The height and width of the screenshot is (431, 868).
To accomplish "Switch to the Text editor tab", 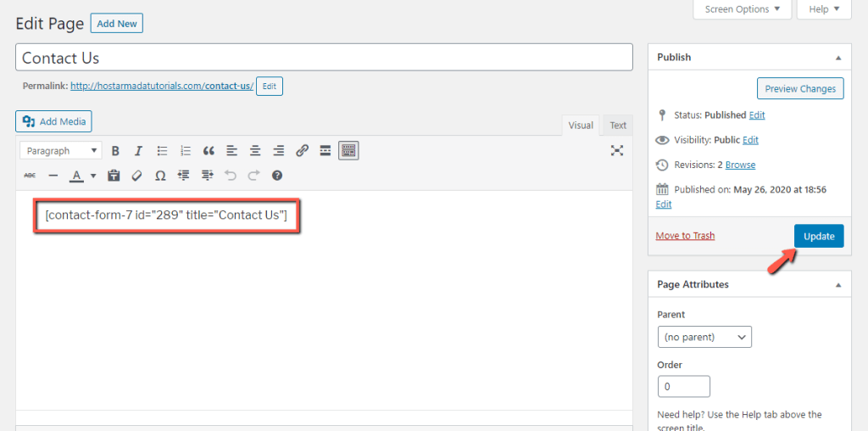I will (x=618, y=126).
